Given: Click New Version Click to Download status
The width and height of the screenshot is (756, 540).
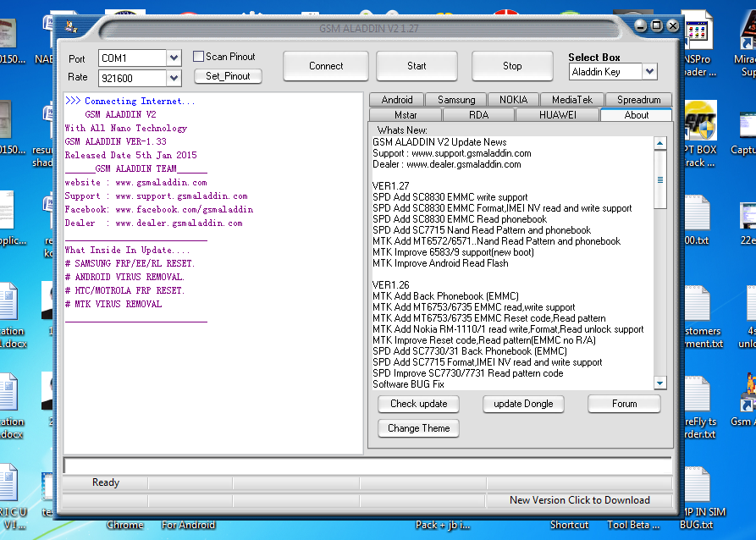Looking at the screenshot, I should tap(580, 500).
